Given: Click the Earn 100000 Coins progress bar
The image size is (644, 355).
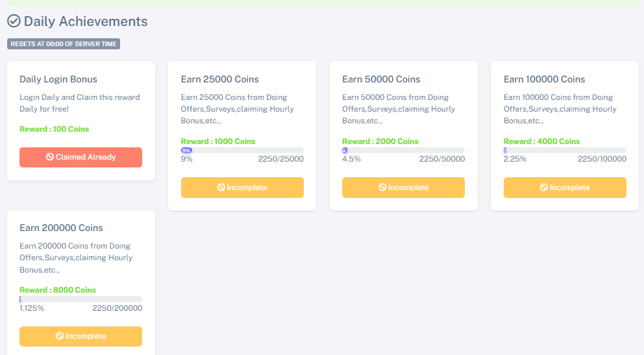Looking at the screenshot, I should click(565, 151).
